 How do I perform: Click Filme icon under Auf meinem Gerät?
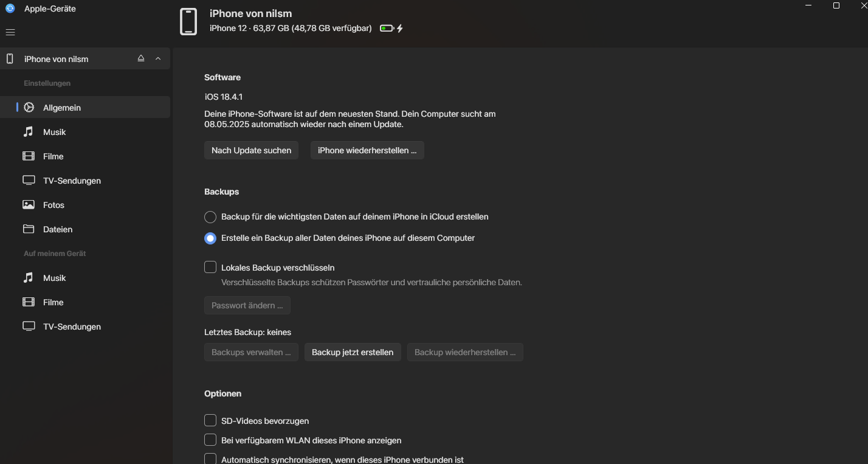click(x=29, y=302)
